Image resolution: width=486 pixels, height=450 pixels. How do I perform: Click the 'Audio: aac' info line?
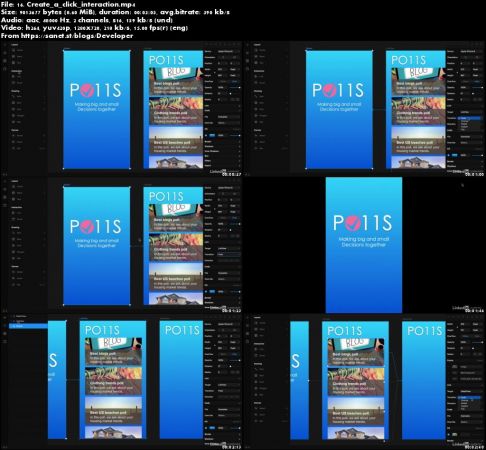[87, 20]
